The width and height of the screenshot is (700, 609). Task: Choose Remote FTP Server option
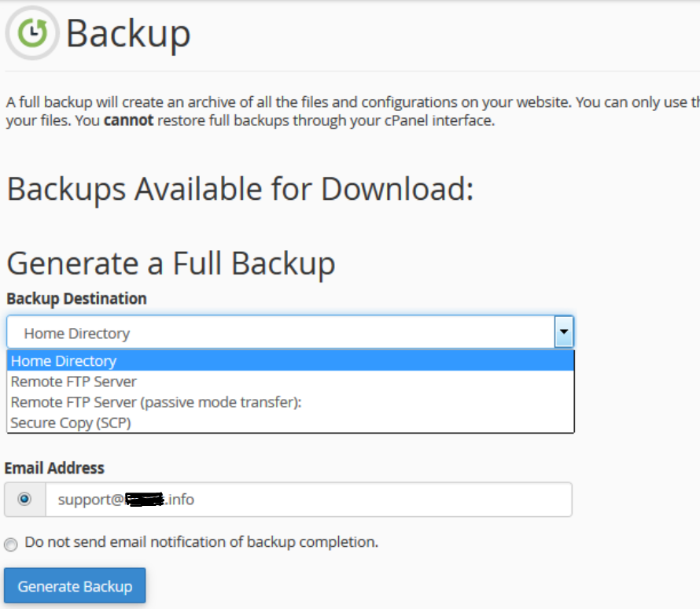[x=290, y=382]
